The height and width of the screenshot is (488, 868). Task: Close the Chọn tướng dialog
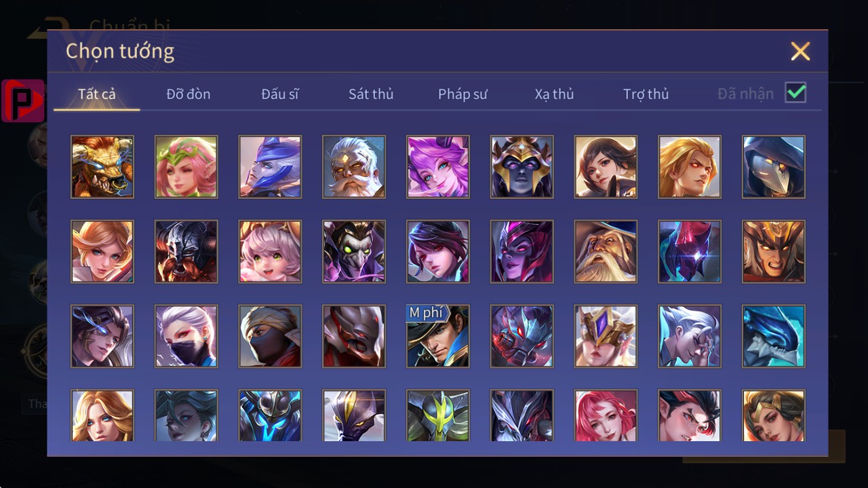pyautogui.click(x=800, y=51)
